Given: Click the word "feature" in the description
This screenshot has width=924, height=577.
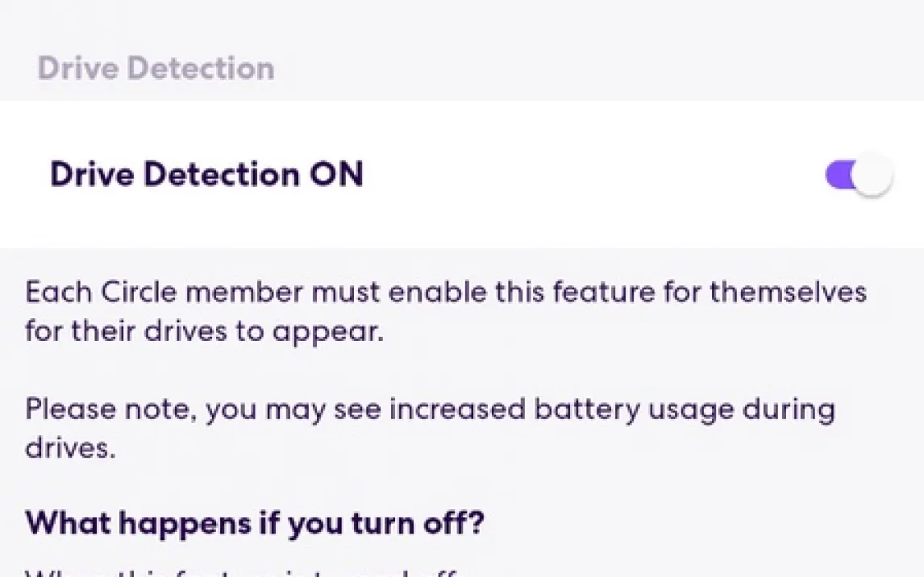Looking at the screenshot, I should [593, 292].
